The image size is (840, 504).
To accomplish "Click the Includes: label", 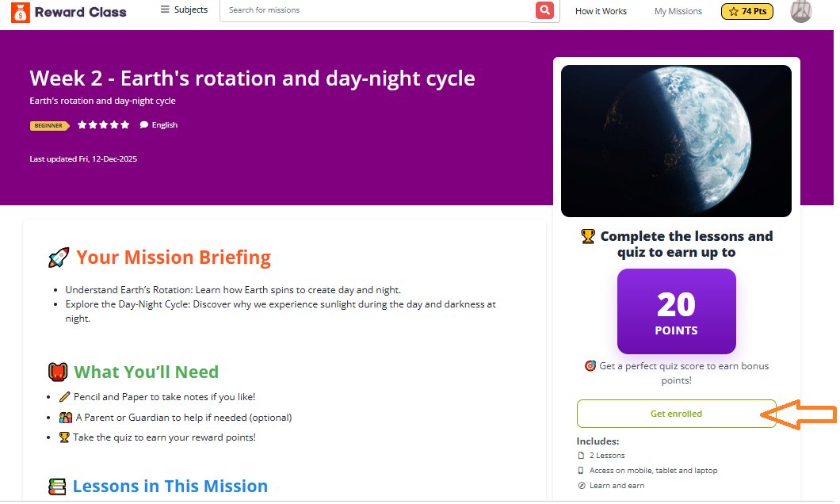I will pos(598,441).
